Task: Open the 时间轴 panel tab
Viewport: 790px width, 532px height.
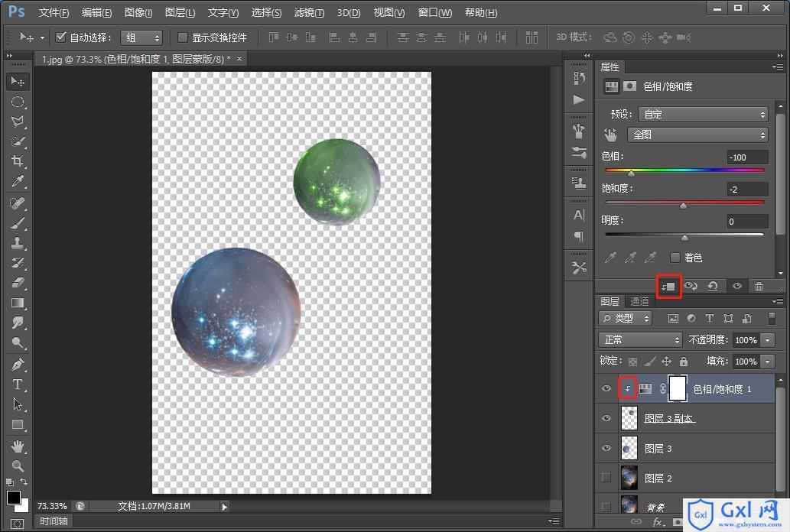Action: 54,521
